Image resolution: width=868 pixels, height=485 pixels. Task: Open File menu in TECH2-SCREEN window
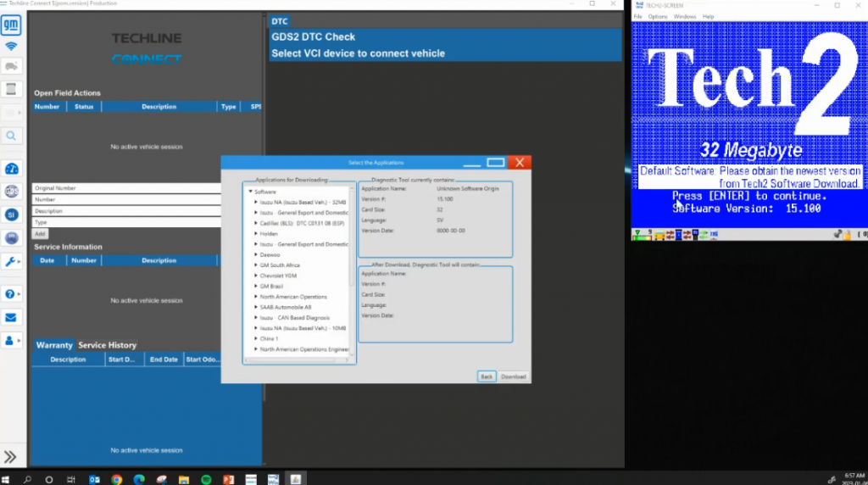pyautogui.click(x=637, y=17)
